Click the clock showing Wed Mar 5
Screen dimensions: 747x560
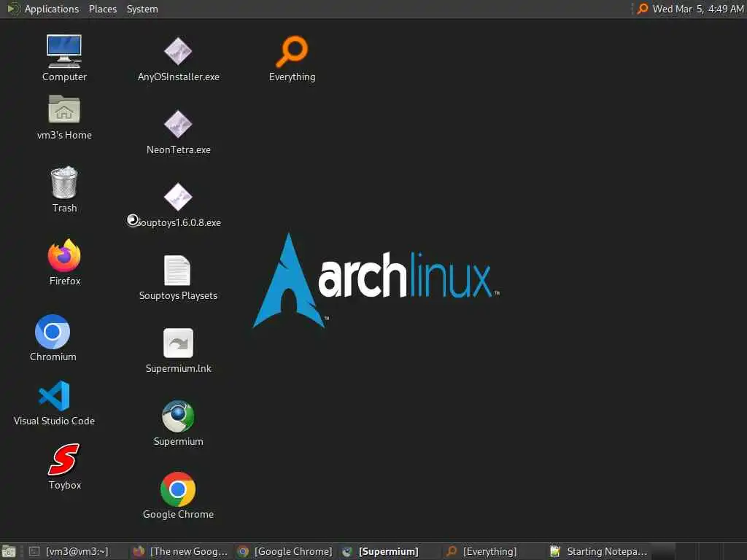[x=698, y=9]
